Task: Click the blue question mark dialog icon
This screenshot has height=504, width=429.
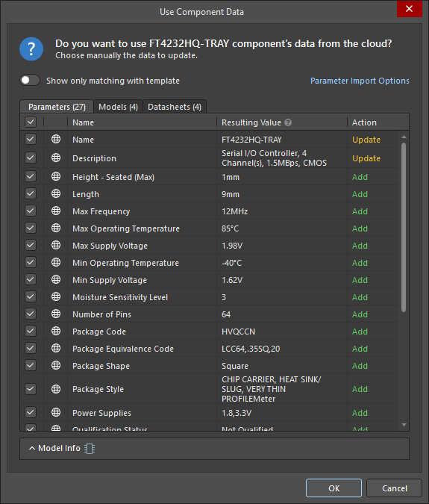Action: pyautogui.click(x=31, y=49)
